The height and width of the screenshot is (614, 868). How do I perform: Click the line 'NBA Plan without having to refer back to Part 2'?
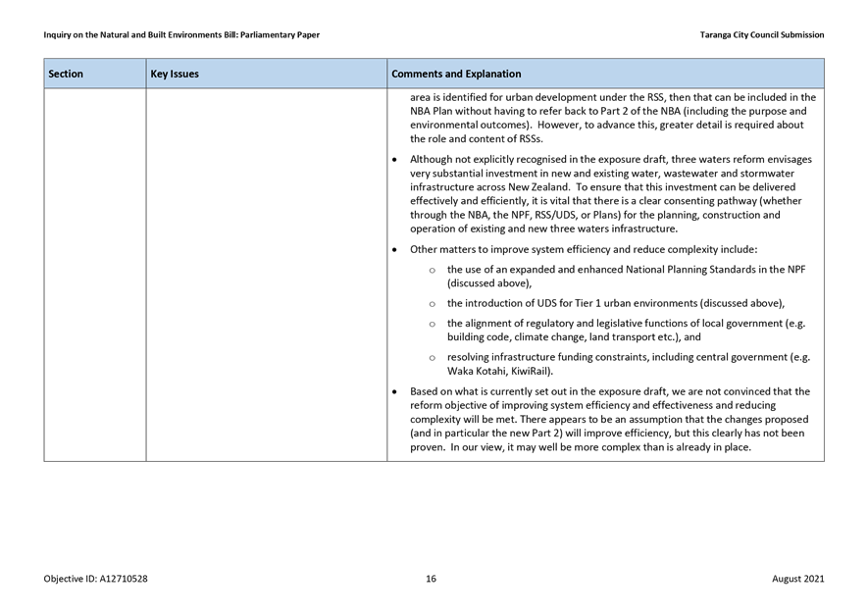608,111
